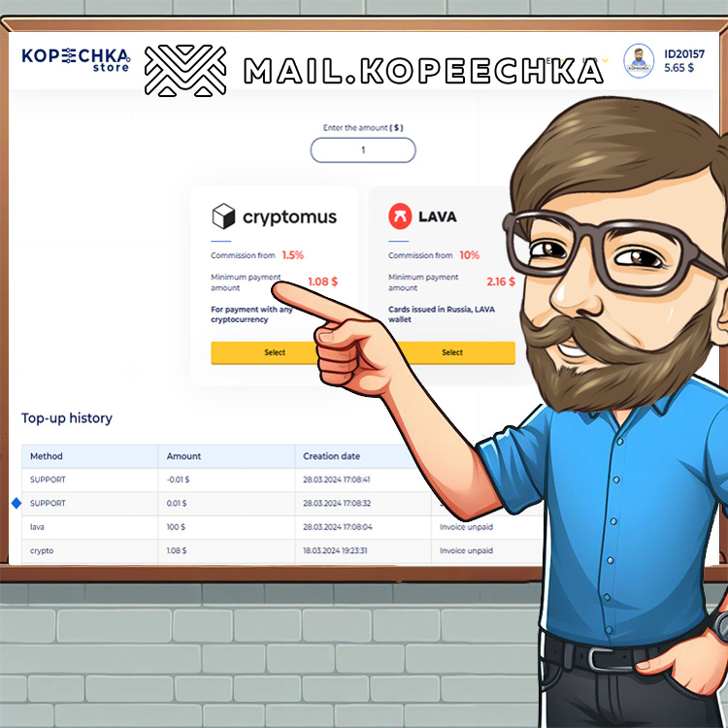Click 'Cards issued in Russia, LAVA wallet' text
This screenshot has width=728, height=728.
[x=442, y=314]
